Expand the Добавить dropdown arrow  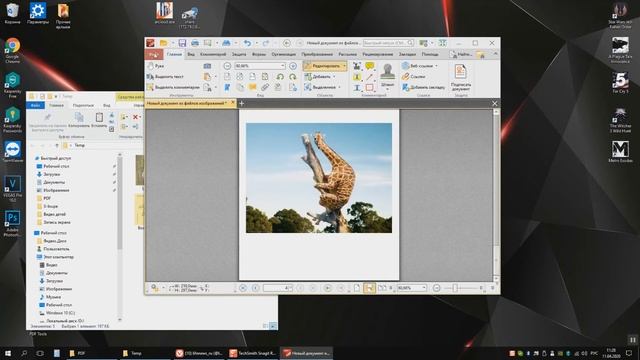click(334, 76)
